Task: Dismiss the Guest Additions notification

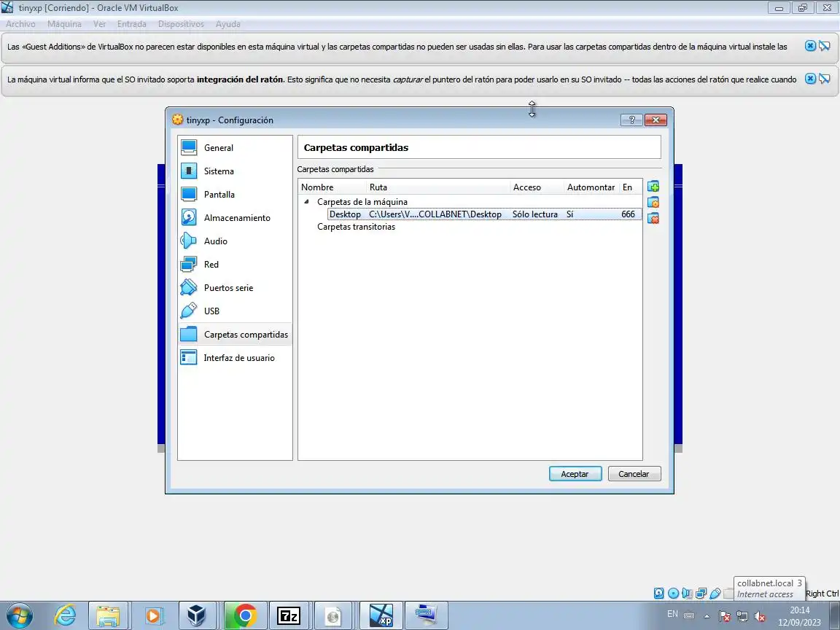Action: [811, 46]
